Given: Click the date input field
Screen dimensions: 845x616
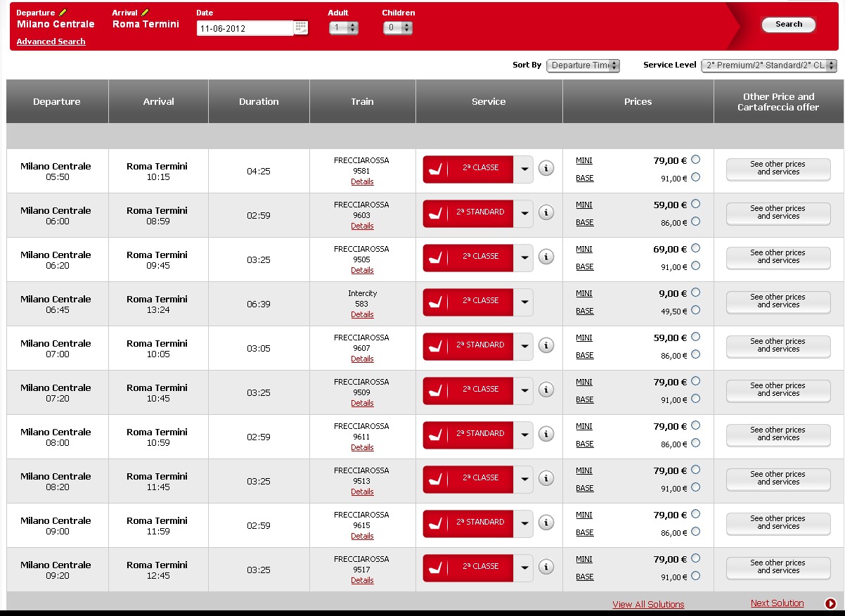Looking at the screenshot, I should pyautogui.click(x=244, y=29).
